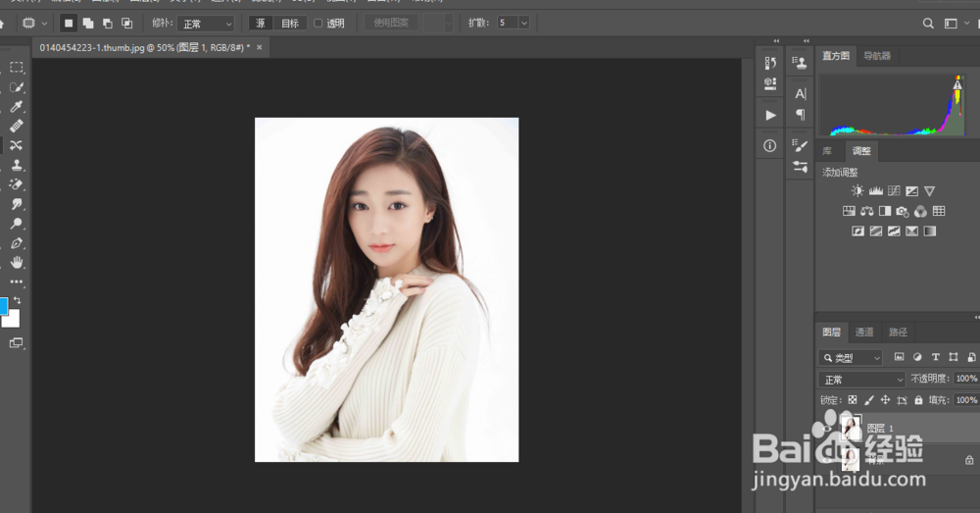
Task: Open the 修补 mode dropdown showing 正常
Action: point(206,24)
